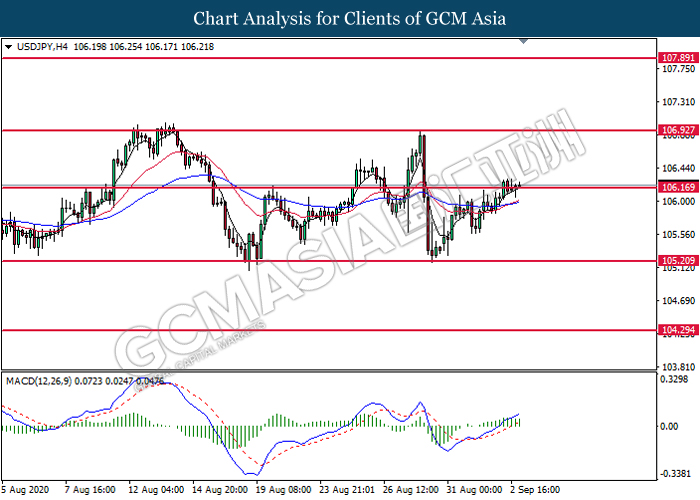The width and height of the screenshot is (700, 500).
Task: Click the 31 Aug 00:00 time label
Action: pos(475,490)
